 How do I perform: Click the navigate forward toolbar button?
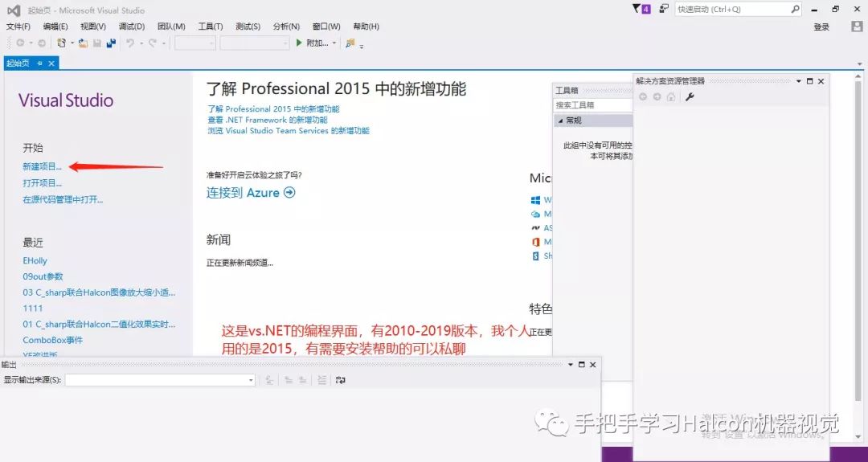point(42,43)
